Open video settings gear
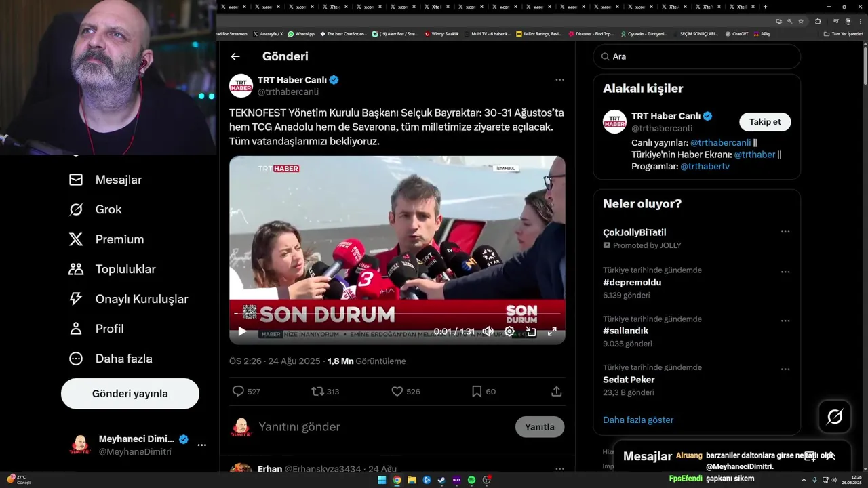The height and width of the screenshot is (488, 868). (509, 331)
